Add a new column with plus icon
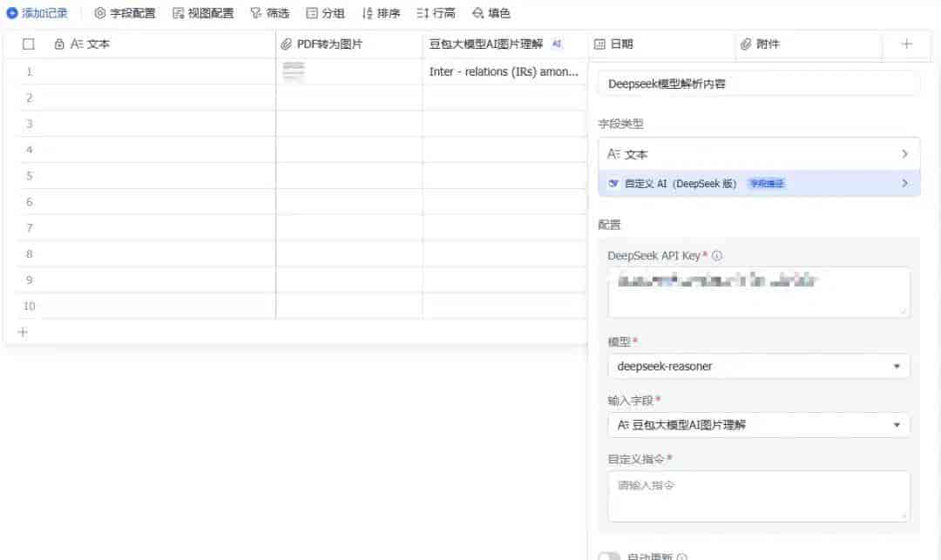941x560 pixels. tap(907, 44)
